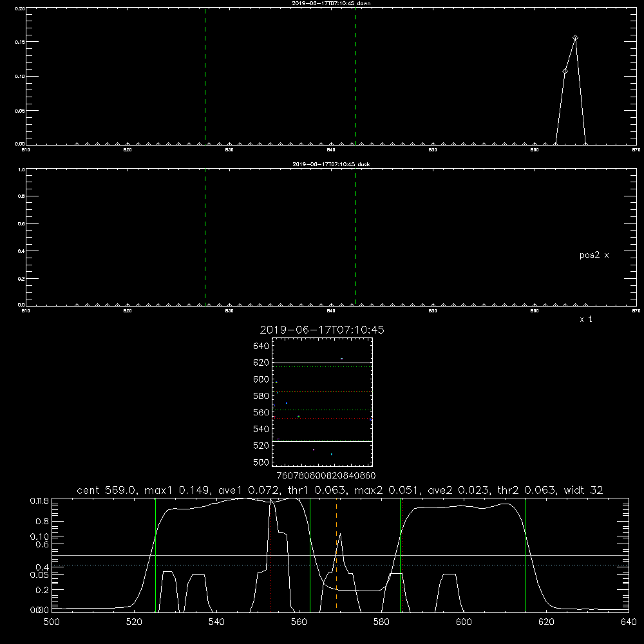Click the x-axis label 620 of bottom plot
This screenshot has width=644, height=644.
point(546,622)
